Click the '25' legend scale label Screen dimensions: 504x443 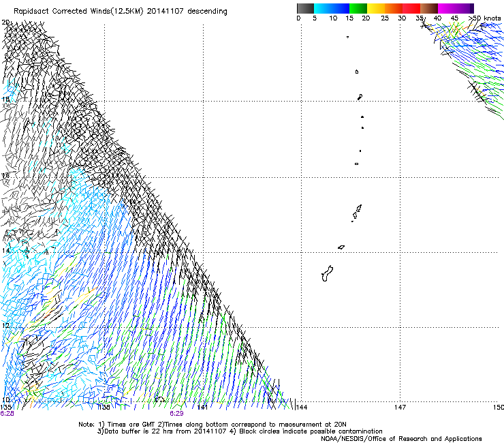click(x=385, y=18)
